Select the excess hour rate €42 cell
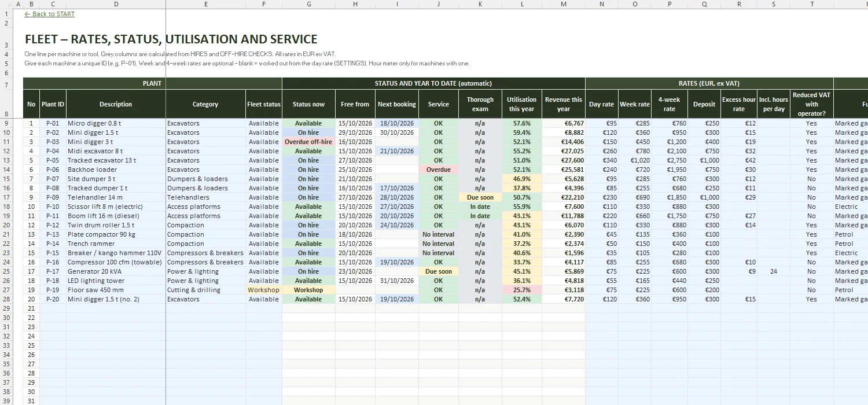Image resolution: width=868 pixels, height=405 pixels. (x=739, y=160)
